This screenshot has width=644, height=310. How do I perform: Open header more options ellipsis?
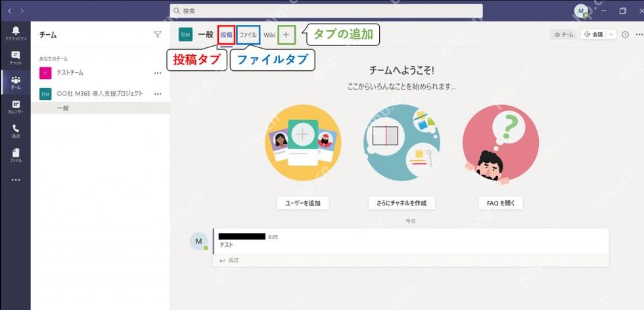click(x=639, y=35)
